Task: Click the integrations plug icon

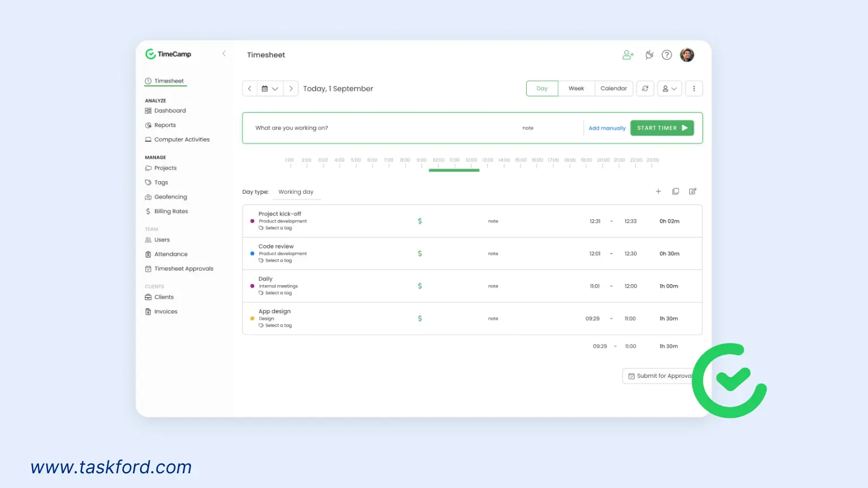Action: tap(649, 55)
